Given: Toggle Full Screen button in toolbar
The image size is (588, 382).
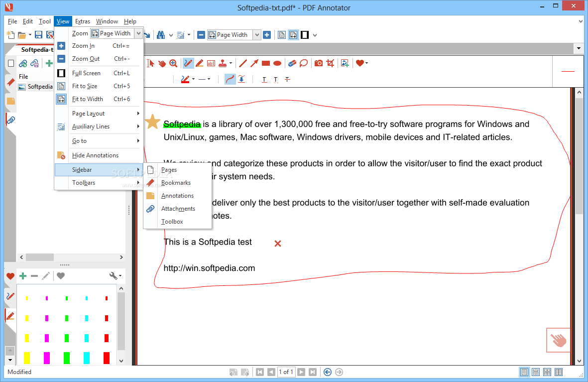Looking at the screenshot, I should pyautogui.click(x=305, y=35).
